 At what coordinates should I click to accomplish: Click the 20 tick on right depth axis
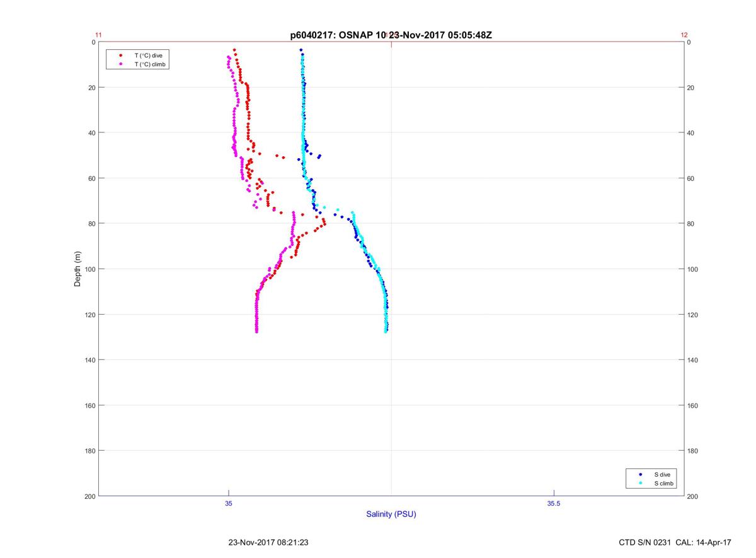(x=691, y=88)
